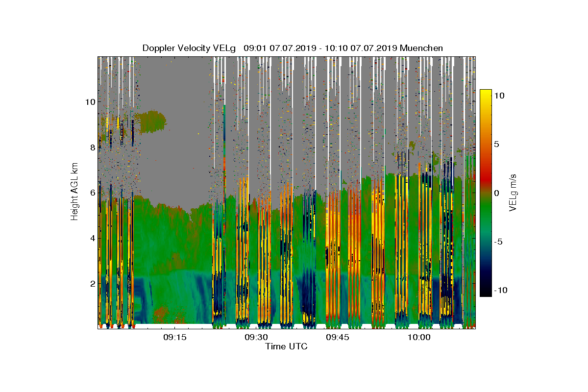Click the colorbar value 10 label
Screen dimensions: 588x392
click(499, 96)
